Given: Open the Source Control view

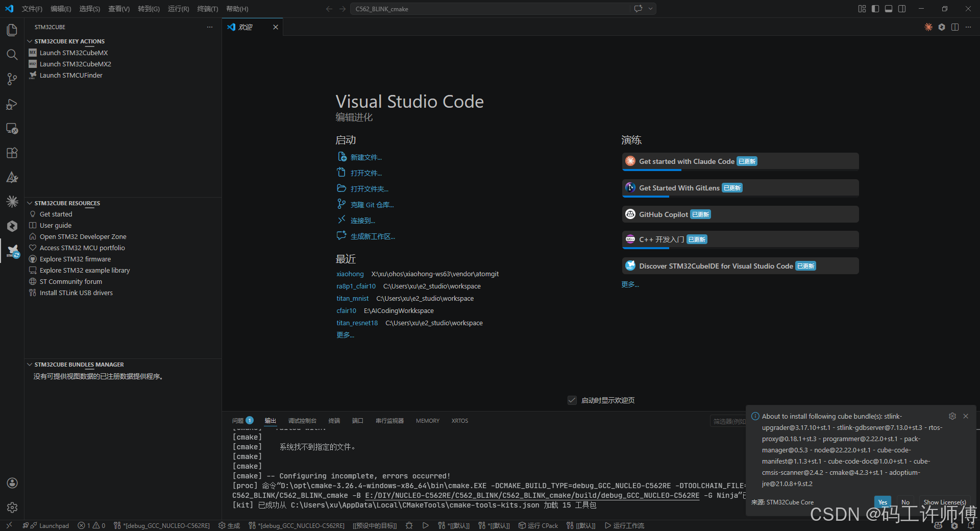Looking at the screenshot, I should [12, 79].
